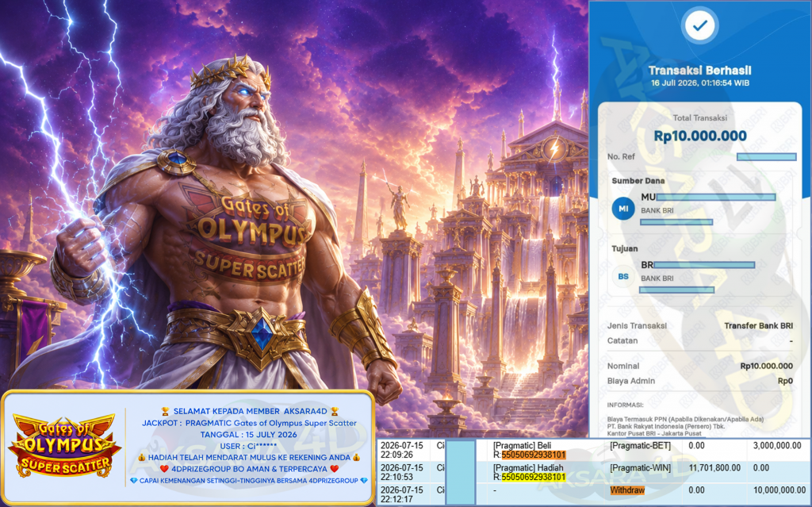Viewport: 812px width, 507px height.
Task: Click the USER : Ci****** line
Action: point(248,446)
